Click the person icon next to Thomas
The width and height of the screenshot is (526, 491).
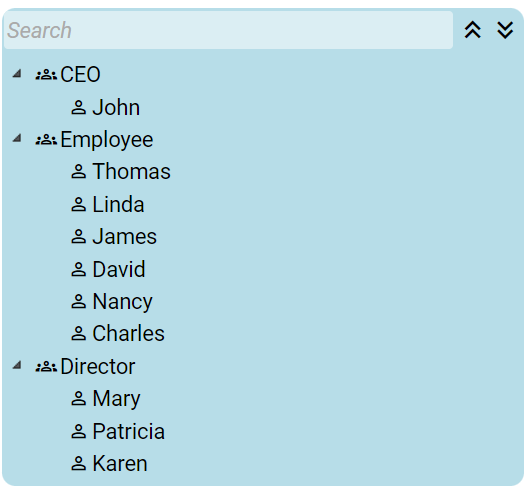click(78, 171)
